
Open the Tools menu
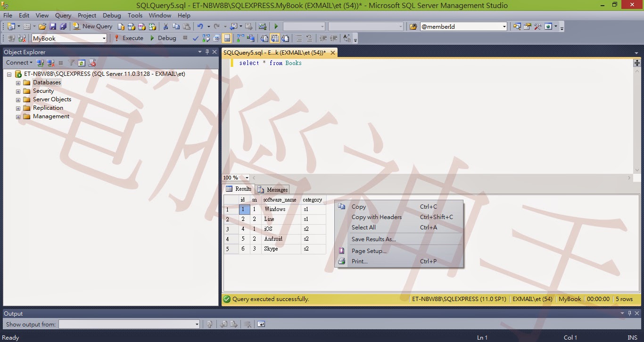(x=135, y=15)
